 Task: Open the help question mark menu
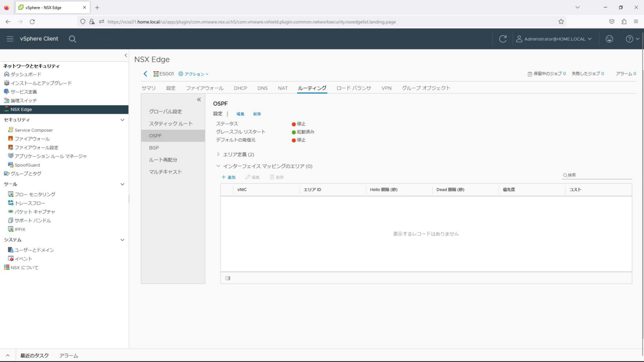[x=633, y=39]
